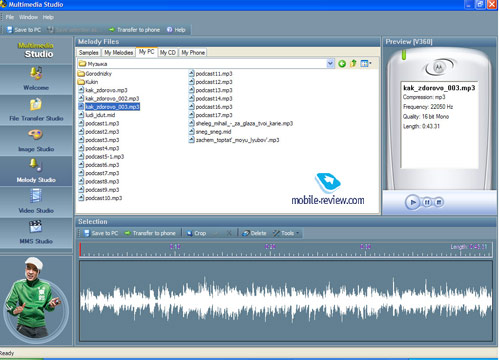Go back with green arrow icon
500x360 pixels.
[x=342, y=63]
